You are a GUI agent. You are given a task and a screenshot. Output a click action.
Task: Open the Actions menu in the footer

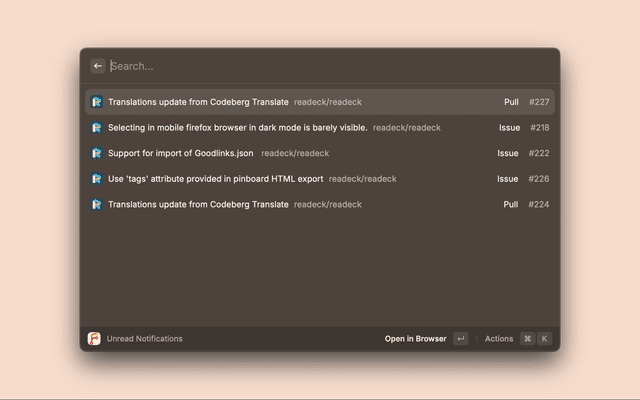pos(499,339)
